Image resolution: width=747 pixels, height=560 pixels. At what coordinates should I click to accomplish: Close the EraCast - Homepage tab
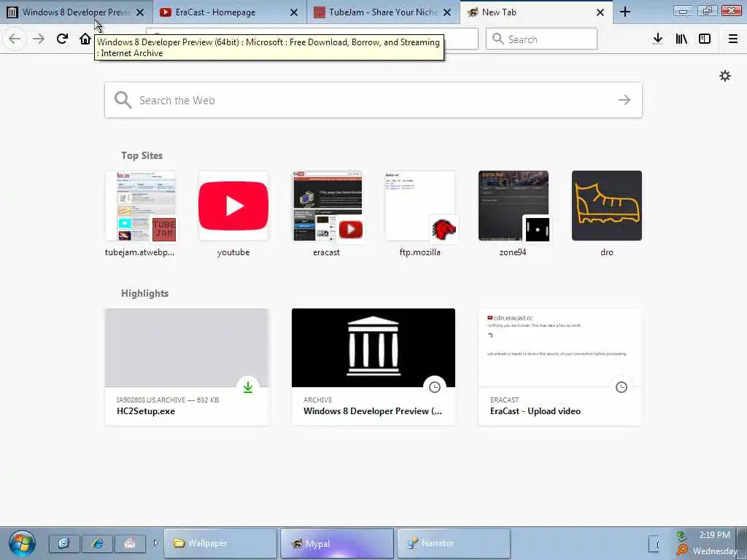[294, 12]
